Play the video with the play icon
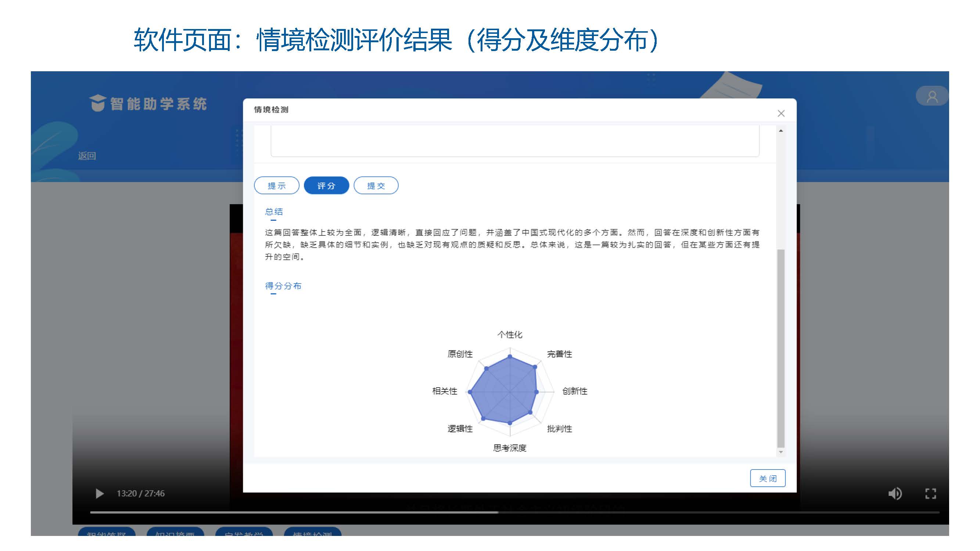 100,493
